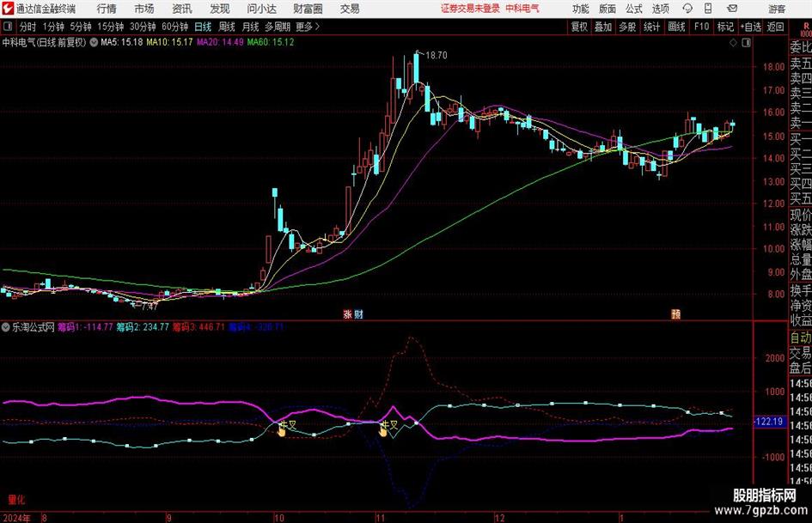Click the 叠加 overlay button
The image size is (812, 523).
pos(603,27)
